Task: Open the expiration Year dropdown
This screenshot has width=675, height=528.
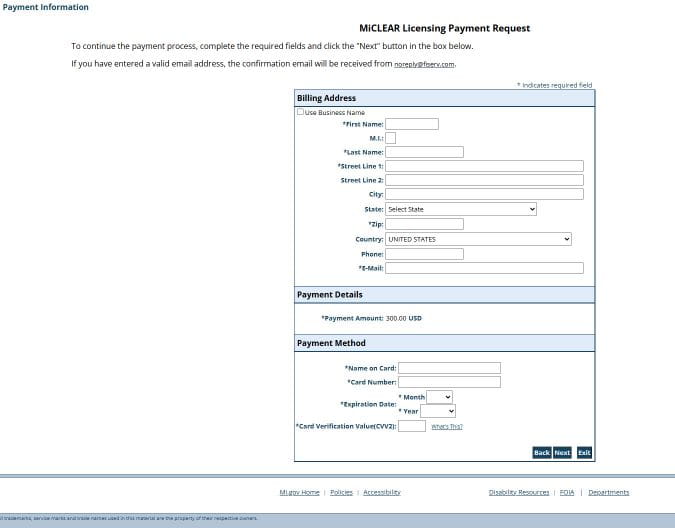Action: (x=438, y=411)
